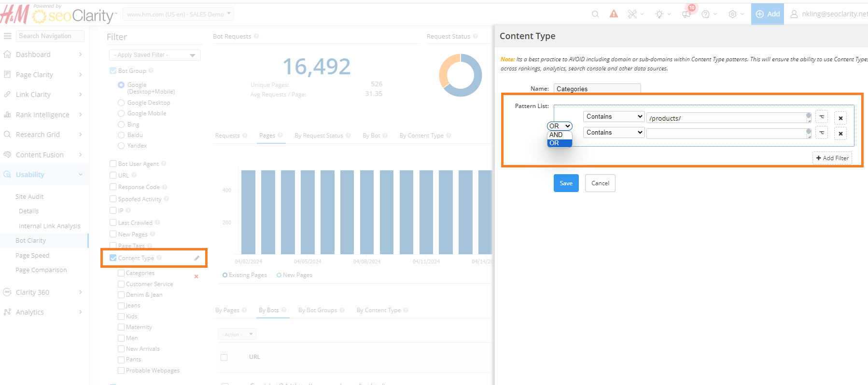Check the Jeans content type checkbox
This screenshot has width=868, height=385.
tap(121, 305)
